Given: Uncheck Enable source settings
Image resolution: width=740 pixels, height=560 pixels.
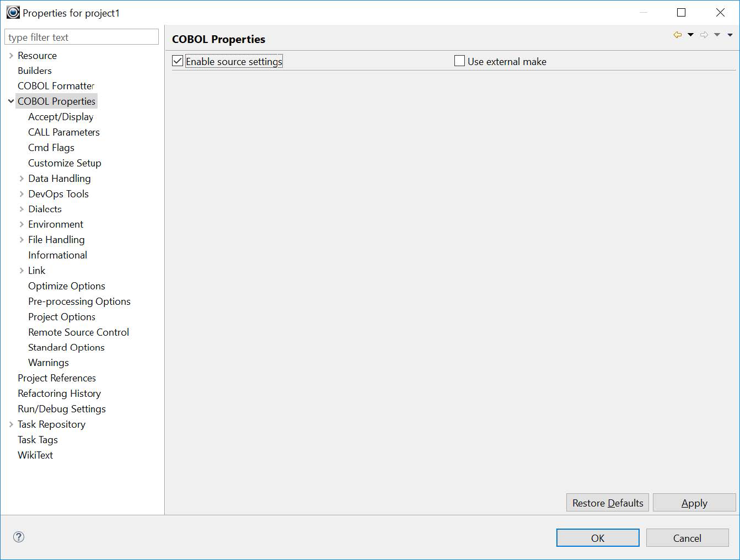Looking at the screenshot, I should tap(177, 61).
